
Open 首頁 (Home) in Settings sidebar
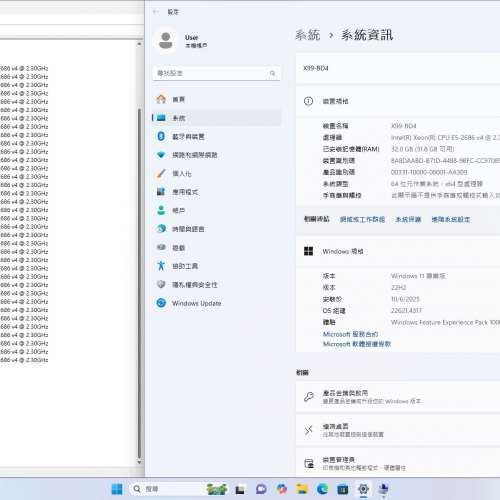[x=217, y=99]
